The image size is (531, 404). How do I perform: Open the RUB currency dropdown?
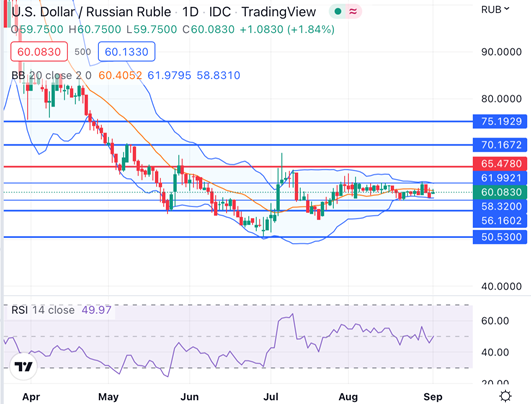click(x=495, y=9)
